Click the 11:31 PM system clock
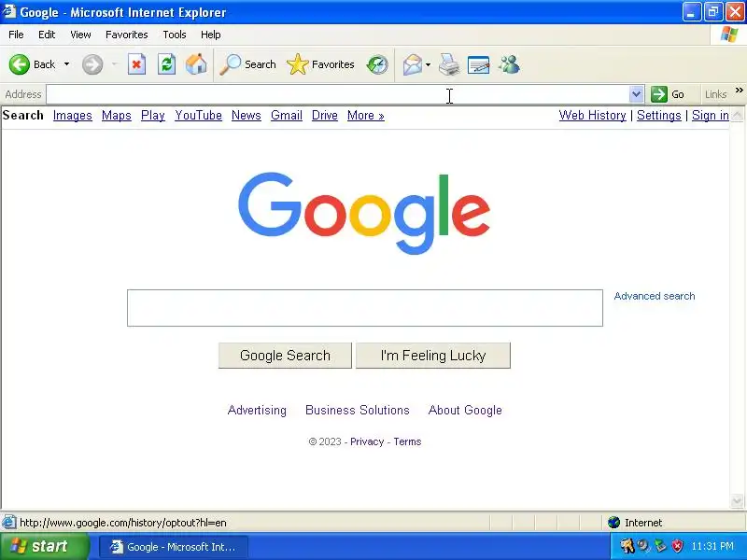747x560 pixels. tap(712, 546)
